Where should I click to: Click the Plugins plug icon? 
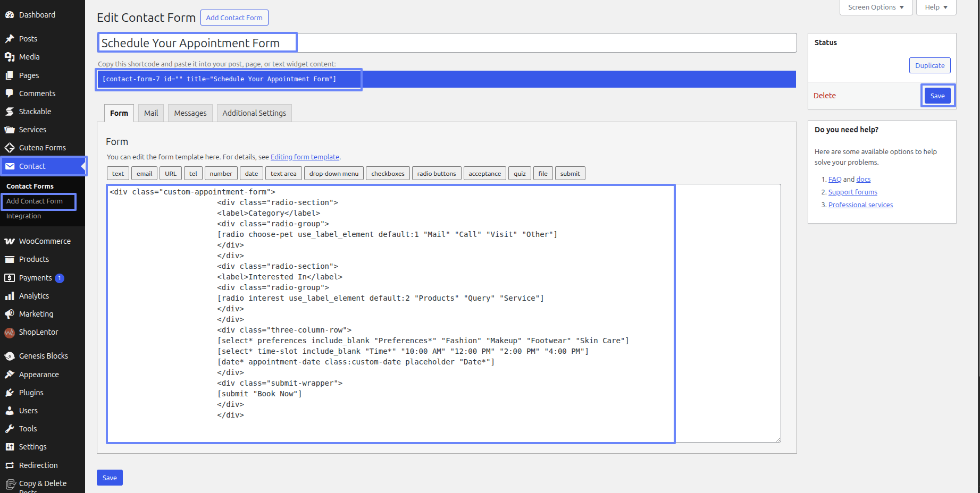[10, 393]
